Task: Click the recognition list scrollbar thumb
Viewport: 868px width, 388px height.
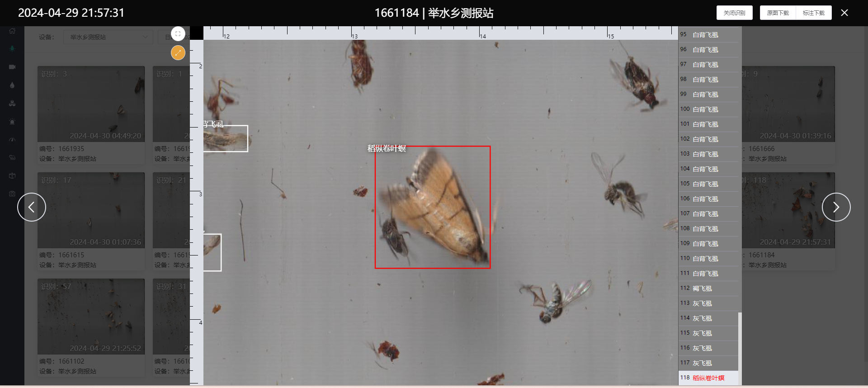Action: click(740, 347)
